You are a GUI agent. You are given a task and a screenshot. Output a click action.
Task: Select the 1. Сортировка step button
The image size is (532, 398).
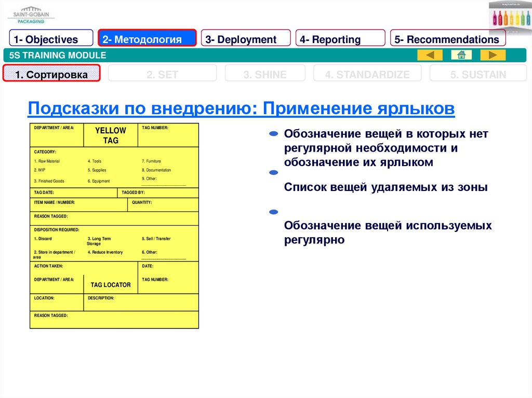pos(51,74)
